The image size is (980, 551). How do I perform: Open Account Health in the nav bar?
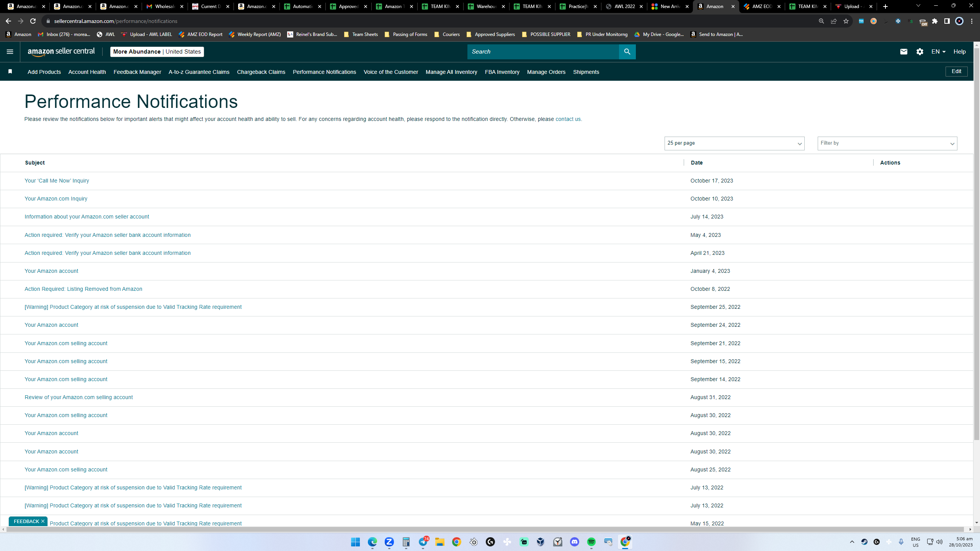click(87, 72)
